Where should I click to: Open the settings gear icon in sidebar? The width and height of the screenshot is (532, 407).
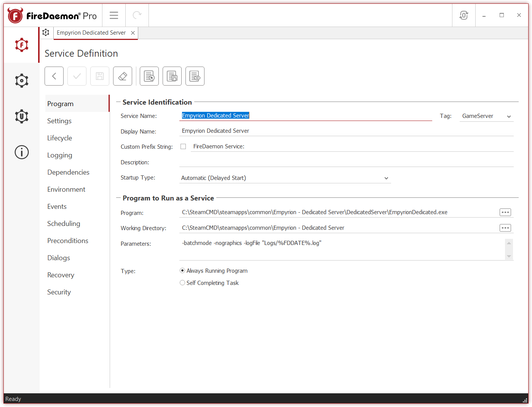[x=21, y=80]
